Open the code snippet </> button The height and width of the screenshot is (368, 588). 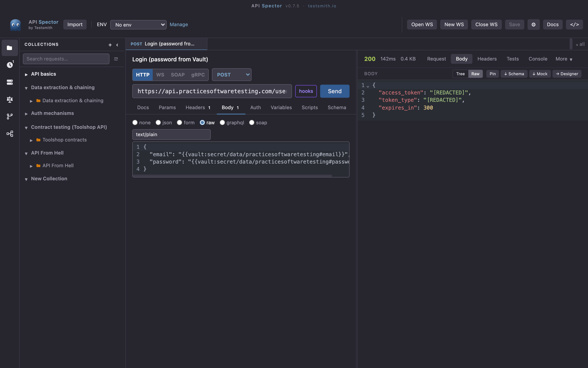click(x=574, y=25)
